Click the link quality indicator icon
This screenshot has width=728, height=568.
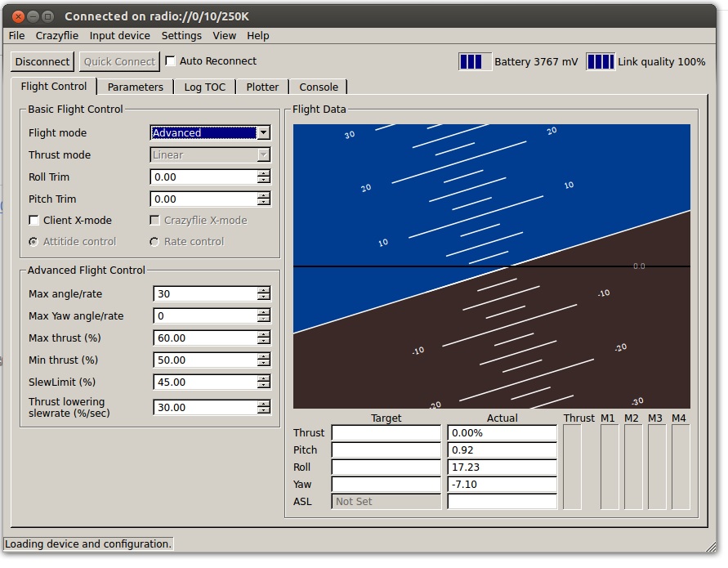coord(601,62)
